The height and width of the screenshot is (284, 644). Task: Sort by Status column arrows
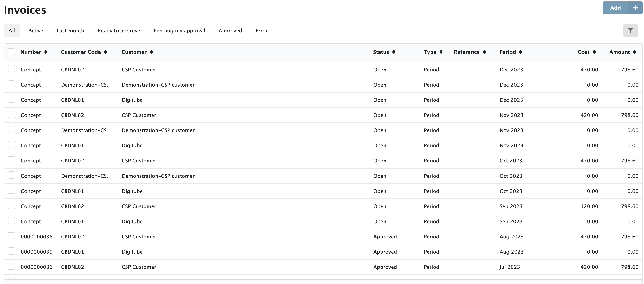(x=394, y=52)
